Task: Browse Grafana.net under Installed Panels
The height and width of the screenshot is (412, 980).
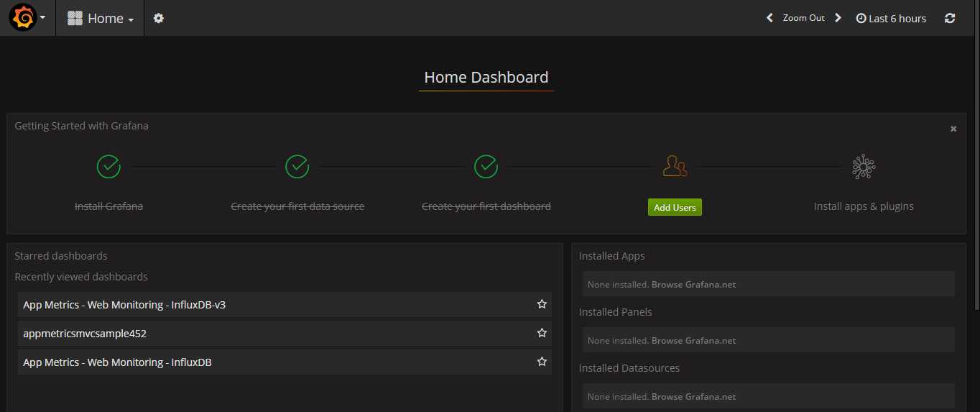Action: pyautogui.click(x=693, y=341)
